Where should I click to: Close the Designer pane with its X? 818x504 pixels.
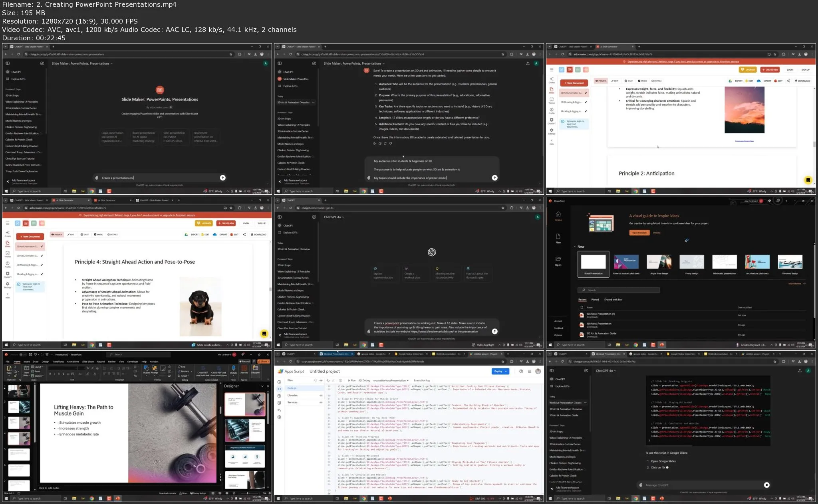click(268, 386)
